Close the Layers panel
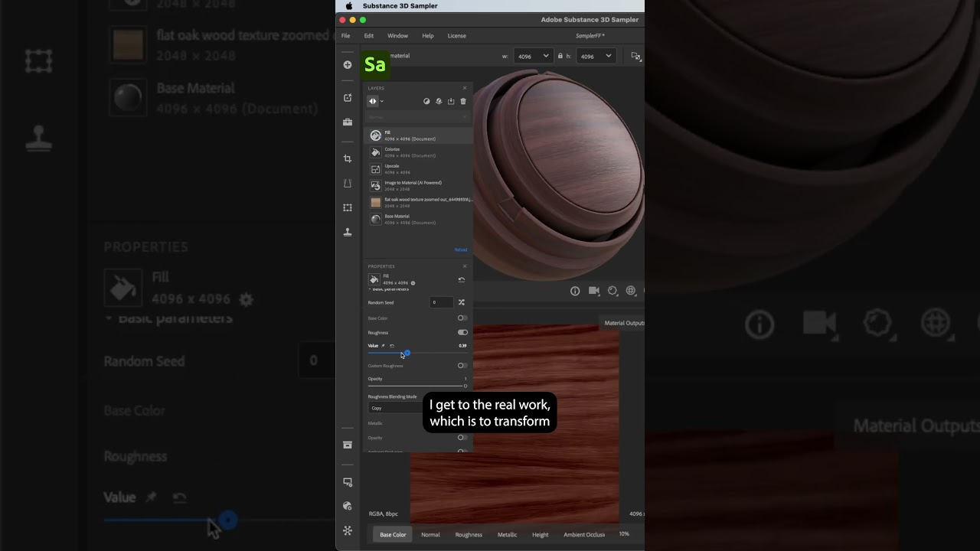The height and width of the screenshot is (551, 980). [465, 88]
